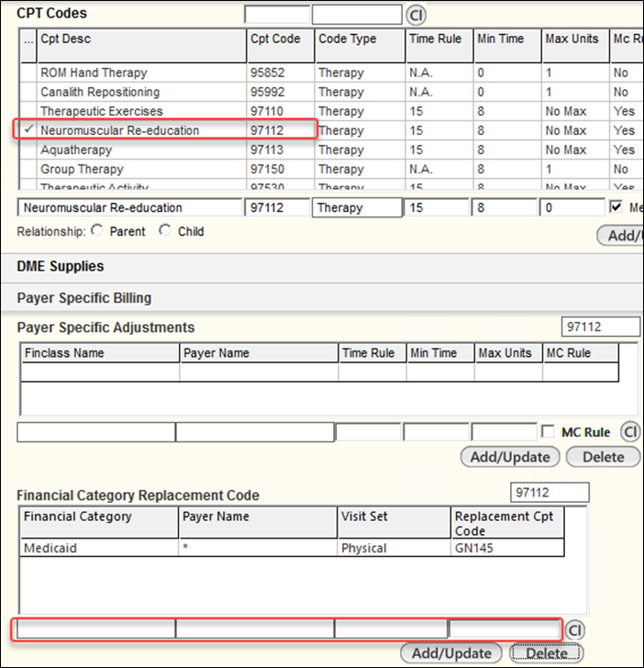Viewport: 644px width, 668px height.
Task: Click the Time Rule header in CPT Codes table
Action: (x=439, y=46)
